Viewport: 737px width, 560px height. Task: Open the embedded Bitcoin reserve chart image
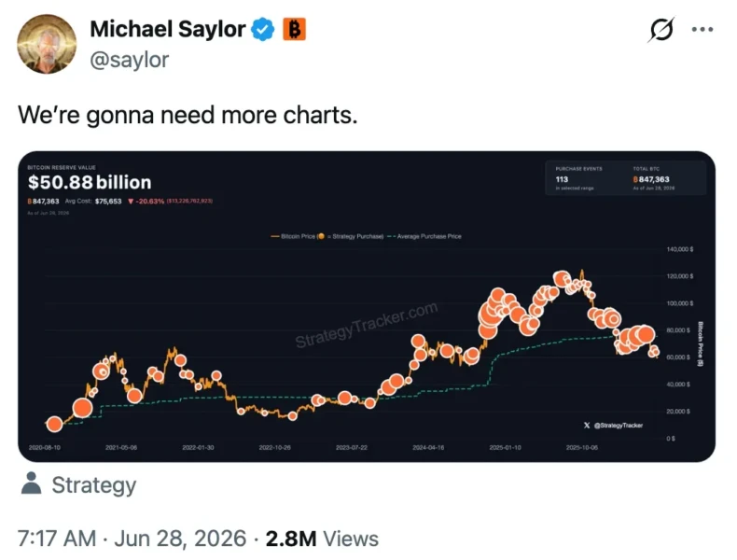(x=367, y=306)
